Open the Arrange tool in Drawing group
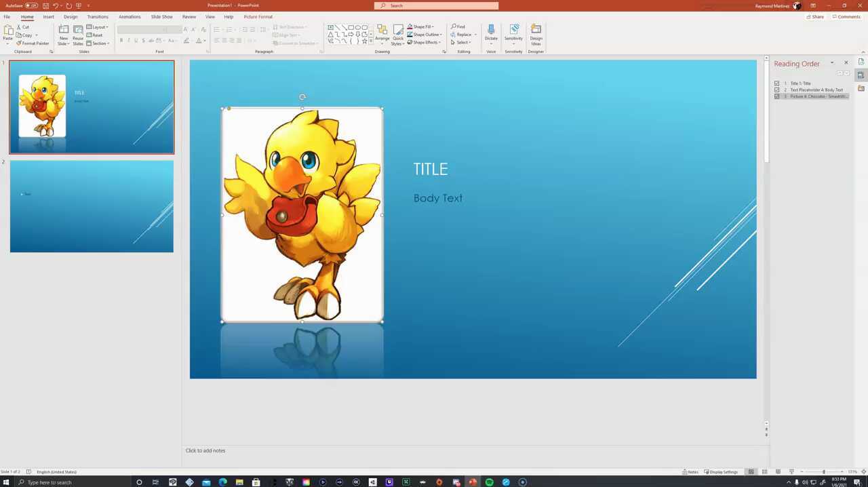 (382, 34)
